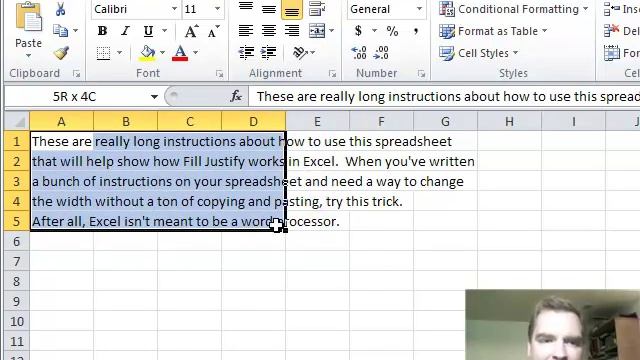Click the Copy icon
Screen dimensions: 640x360
[x=60, y=31]
